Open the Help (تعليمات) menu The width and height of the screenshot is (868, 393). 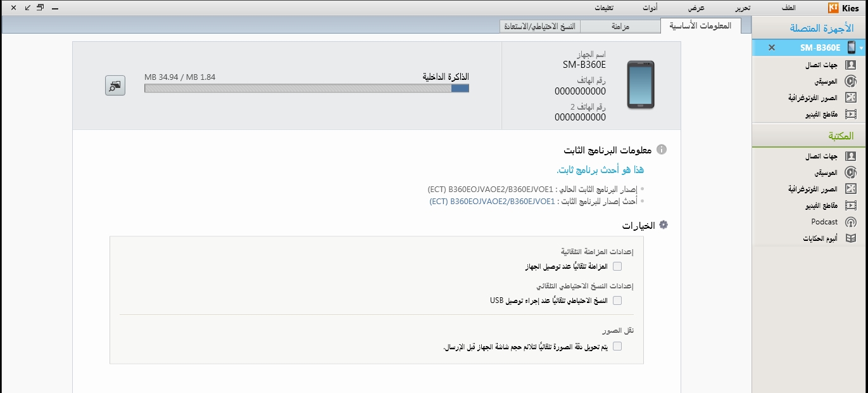(605, 8)
